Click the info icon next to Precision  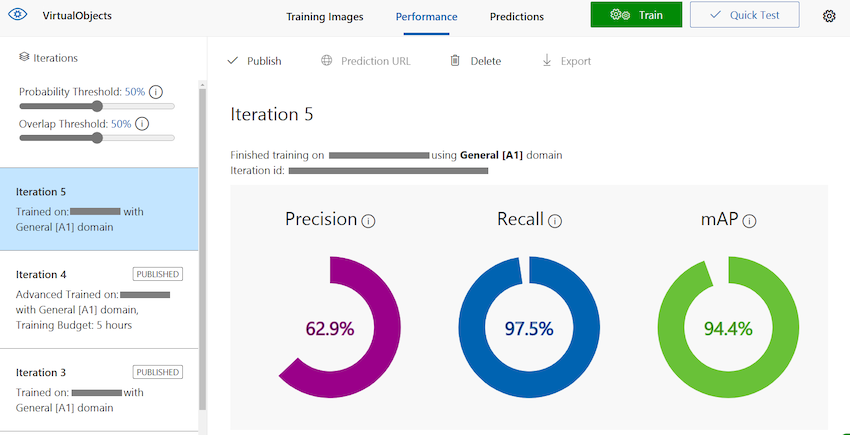click(x=369, y=221)
